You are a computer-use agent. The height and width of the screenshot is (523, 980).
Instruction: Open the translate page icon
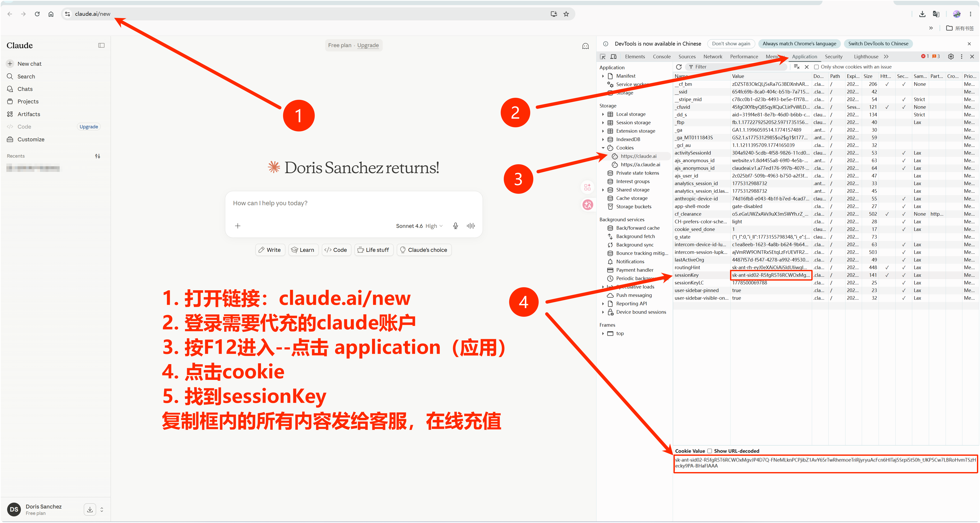tap(936, 14)
